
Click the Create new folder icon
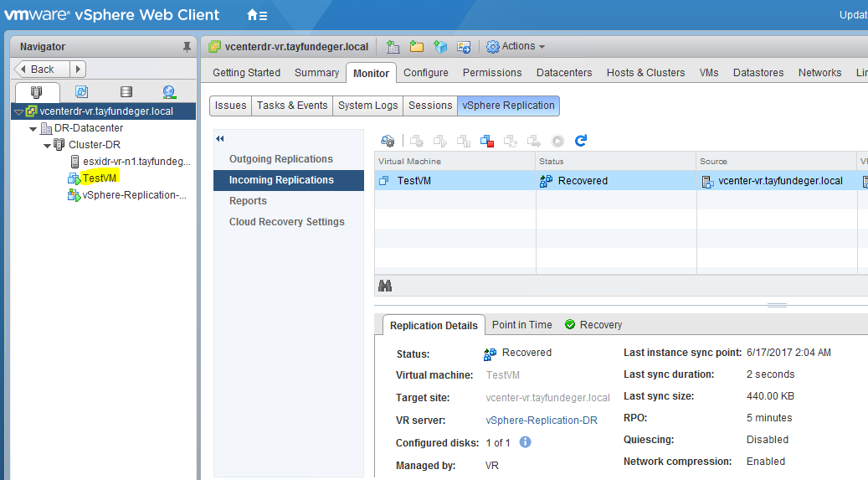(x=416, y=47)
